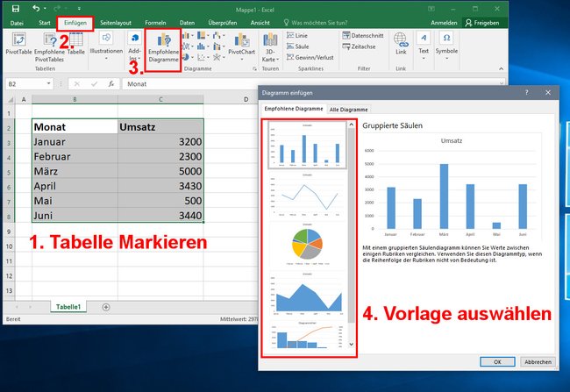
Task: Select cell containing Januar
Action: 75,141
